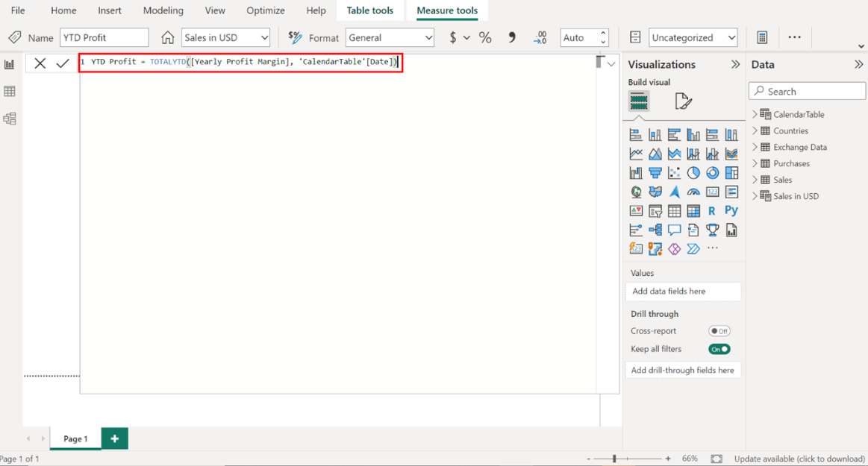Apply percentage format with % icon
868x466 pixels.
click(x=485, y=37)
